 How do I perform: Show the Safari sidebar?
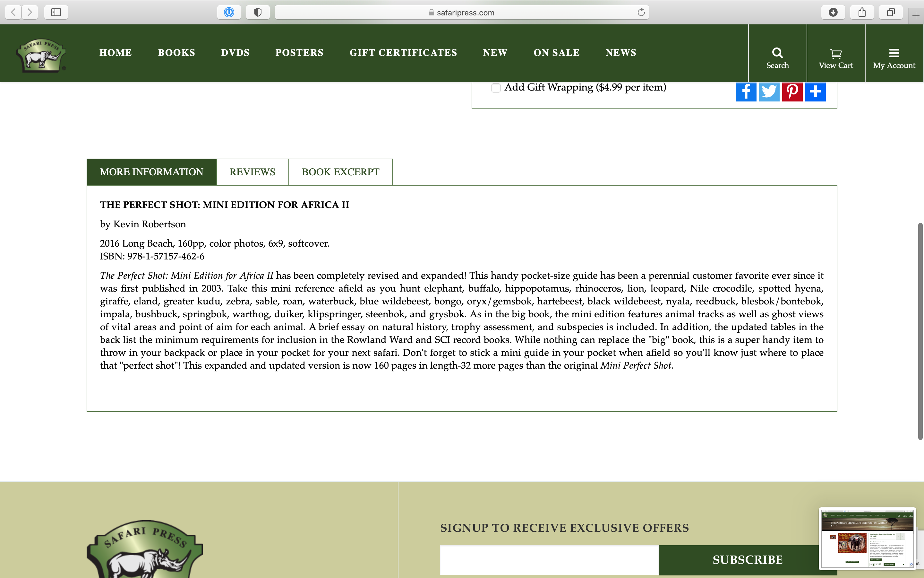click(56, 12)
